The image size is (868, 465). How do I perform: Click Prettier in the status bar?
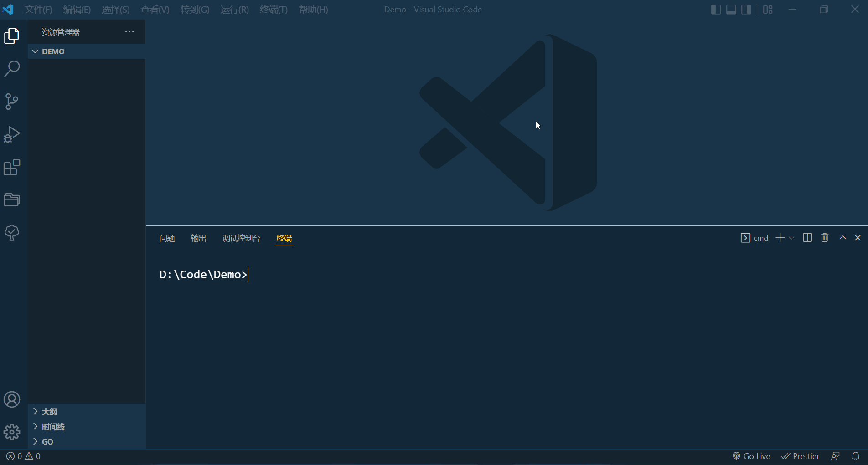click(x=800, y=456)
